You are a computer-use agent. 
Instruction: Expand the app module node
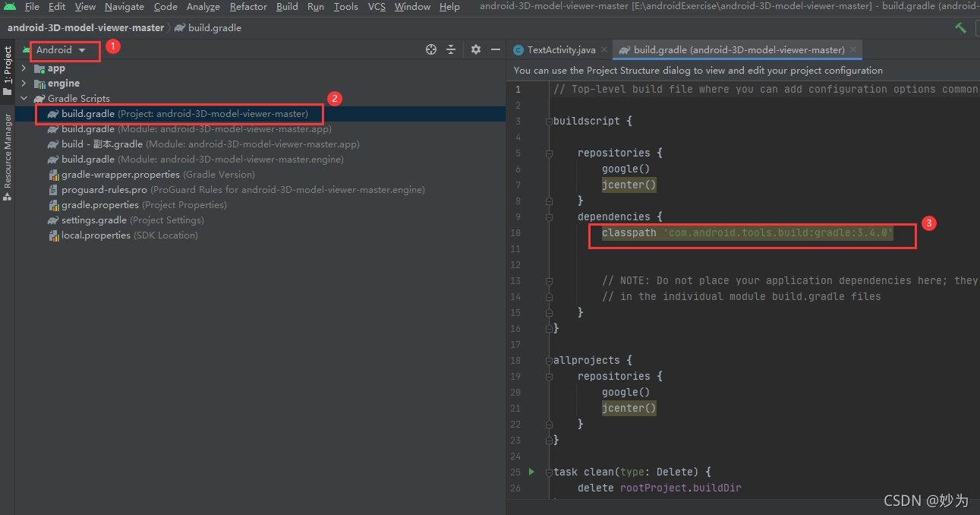click(24, 68)
